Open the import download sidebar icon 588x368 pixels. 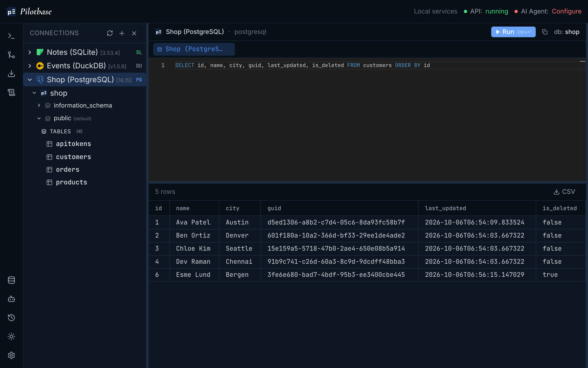(11, 74)
